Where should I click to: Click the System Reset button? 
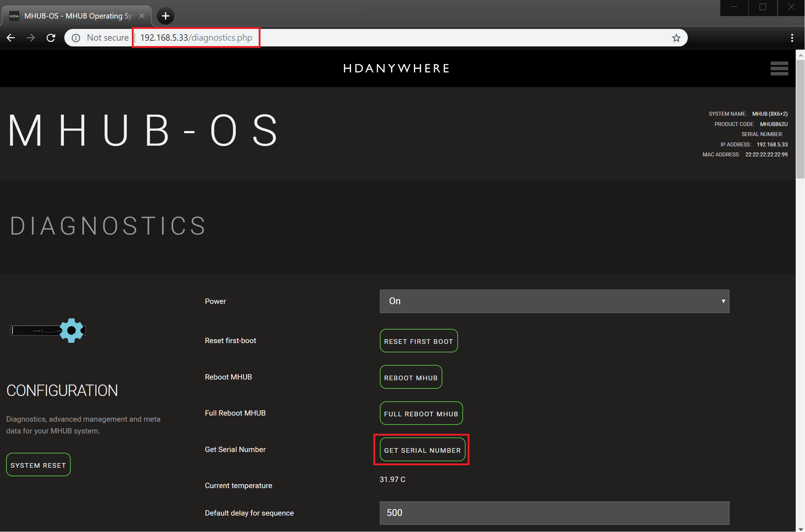38,465
